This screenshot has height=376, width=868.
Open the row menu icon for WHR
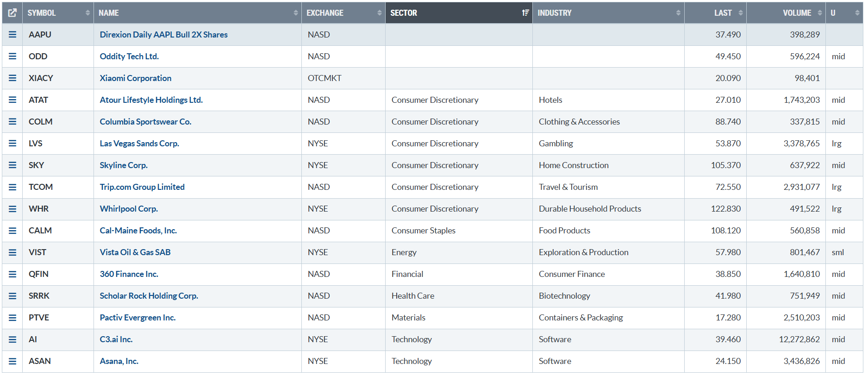point(12,209)
